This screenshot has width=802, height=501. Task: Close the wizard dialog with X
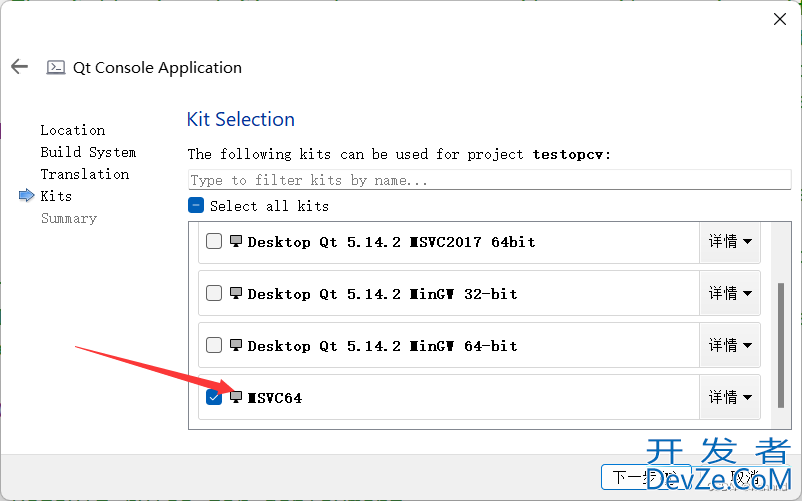click(x=779, y=19)
